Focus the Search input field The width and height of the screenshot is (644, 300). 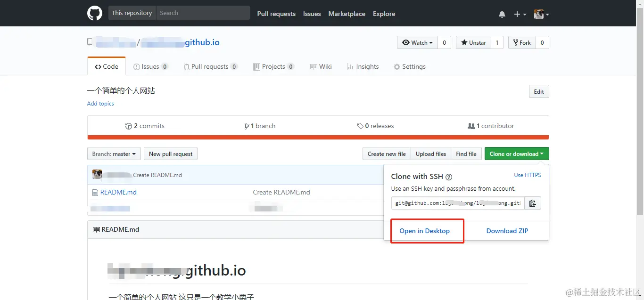[203, 13]
